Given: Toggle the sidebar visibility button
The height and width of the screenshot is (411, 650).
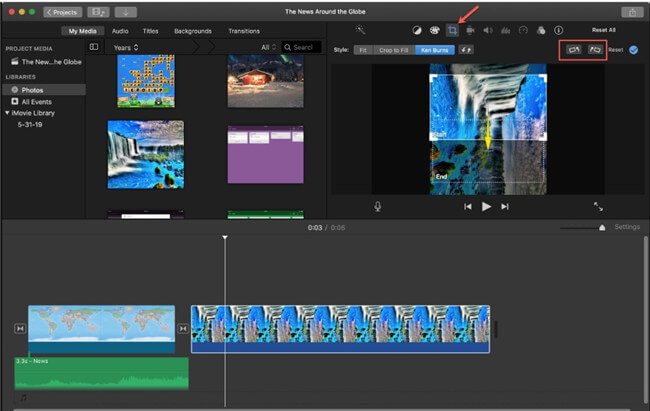Looking at the screenshot, I should (94, 47).
